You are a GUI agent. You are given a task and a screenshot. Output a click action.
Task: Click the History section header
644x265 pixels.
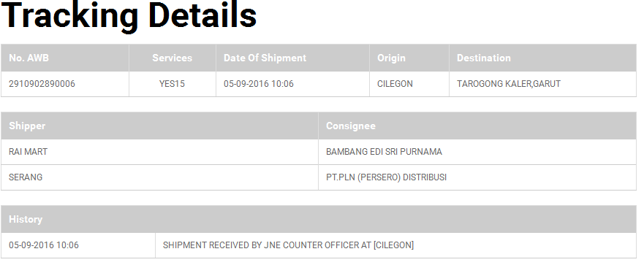[26, 220]
